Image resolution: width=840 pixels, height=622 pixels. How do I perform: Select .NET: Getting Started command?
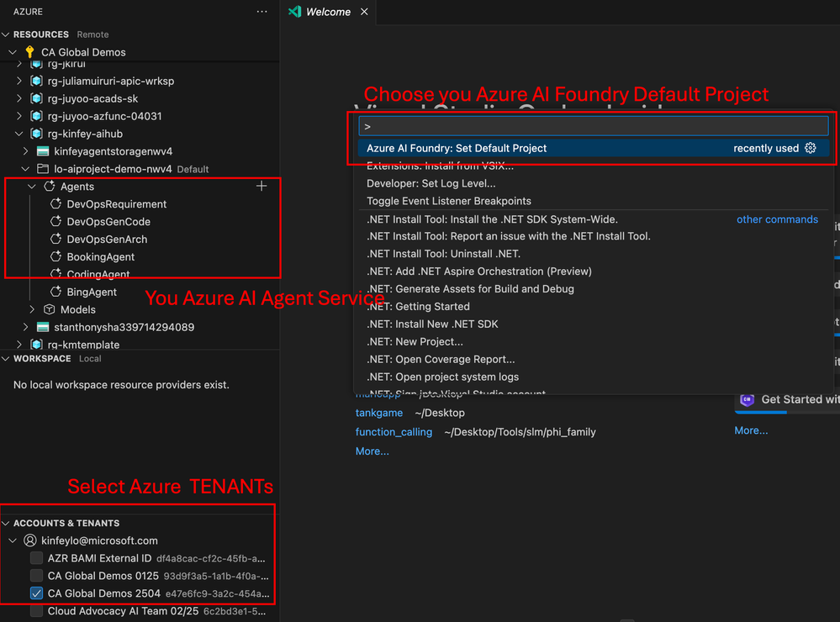coord(594,307)
